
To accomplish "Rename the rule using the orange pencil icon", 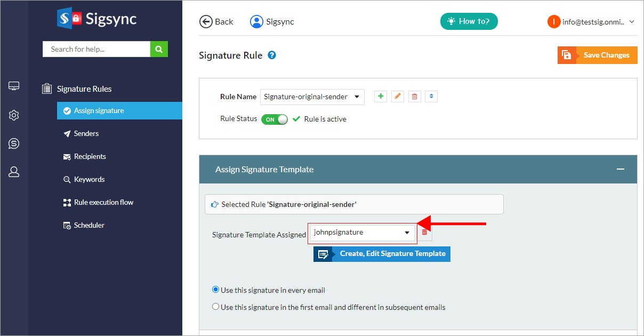I will pyautogui.click(x=398, y=97).
